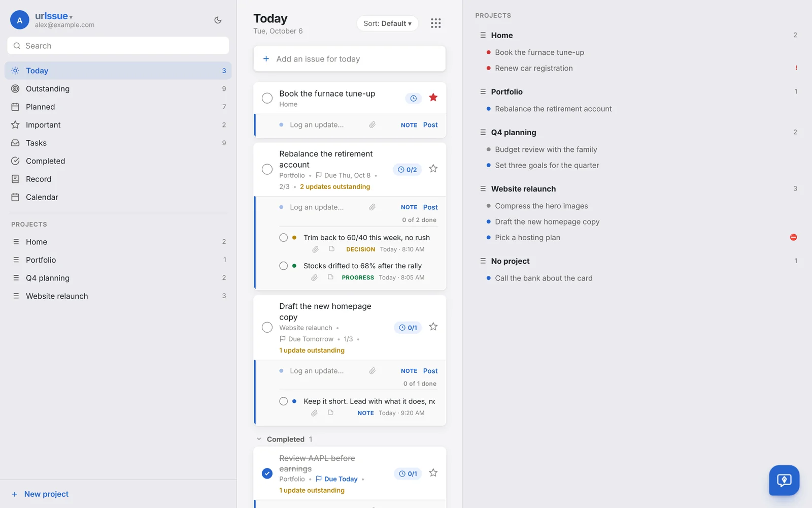Screen dimensions: 812x508
Task: Mark Book the furnace tune-up as complete
Action: [267, 98]
